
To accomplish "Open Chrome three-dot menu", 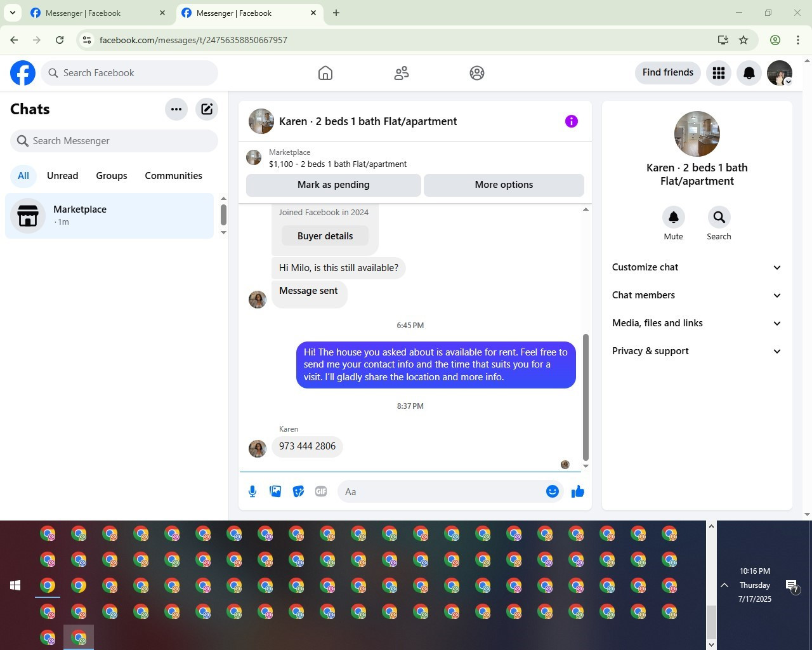I will [798, 40].
